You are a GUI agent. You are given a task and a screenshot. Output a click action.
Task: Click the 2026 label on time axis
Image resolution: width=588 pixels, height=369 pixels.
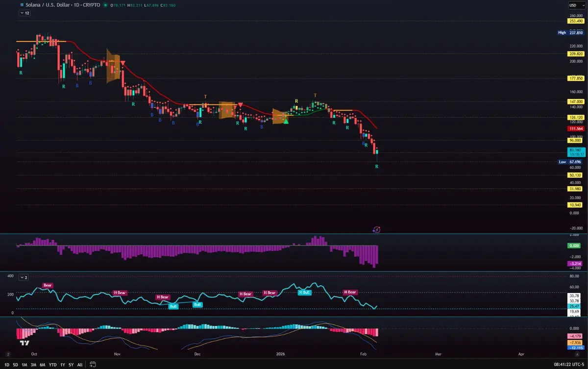281,353
